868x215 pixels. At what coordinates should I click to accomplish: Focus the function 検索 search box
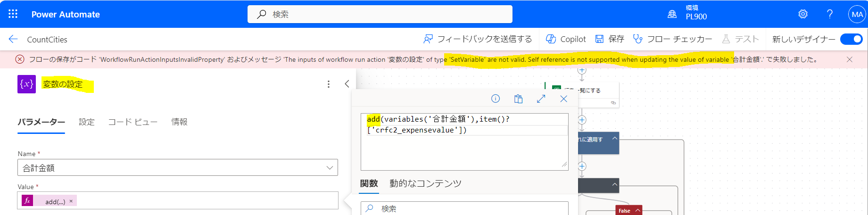click(x=464, y=208)
